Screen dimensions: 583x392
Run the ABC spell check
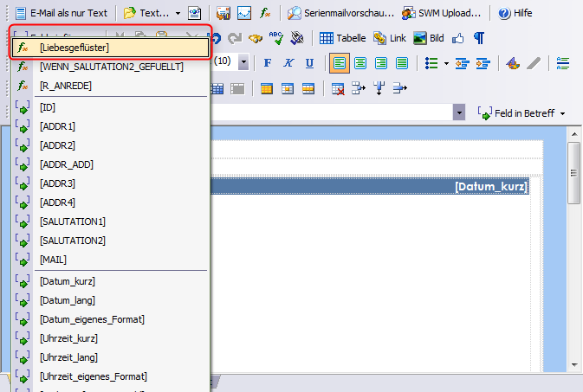[275, 38]
